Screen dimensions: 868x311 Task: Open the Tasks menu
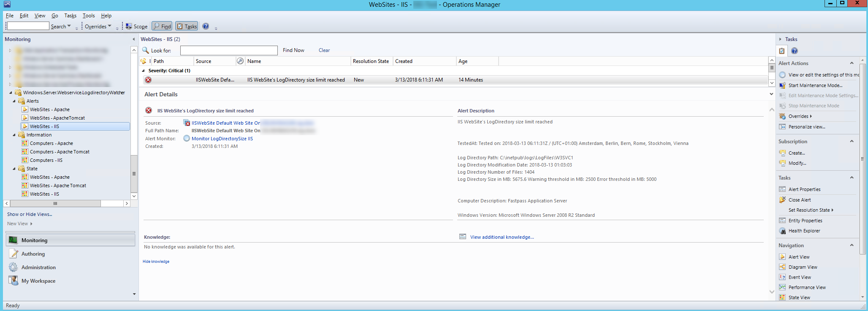[x=70, y=16]
